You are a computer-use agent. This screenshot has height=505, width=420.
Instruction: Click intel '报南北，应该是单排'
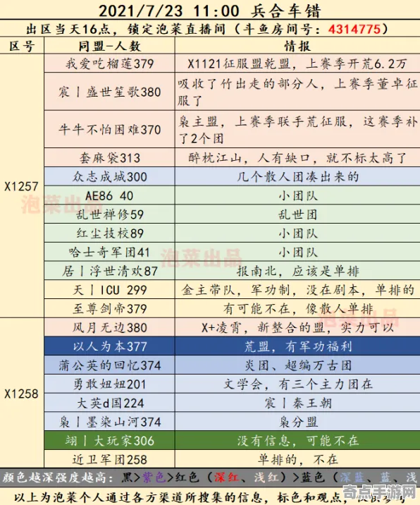(297, 271)
